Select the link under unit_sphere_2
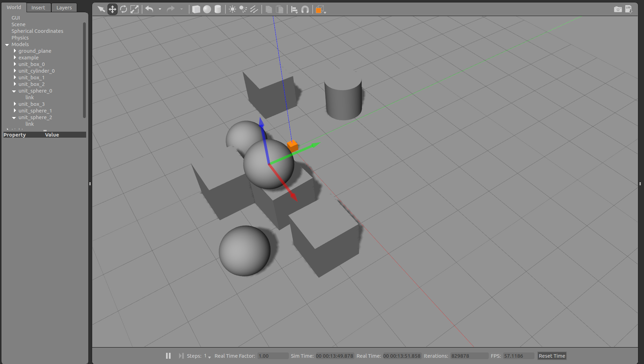The height and width of the screenshot is (364, 644). (30, 124)
